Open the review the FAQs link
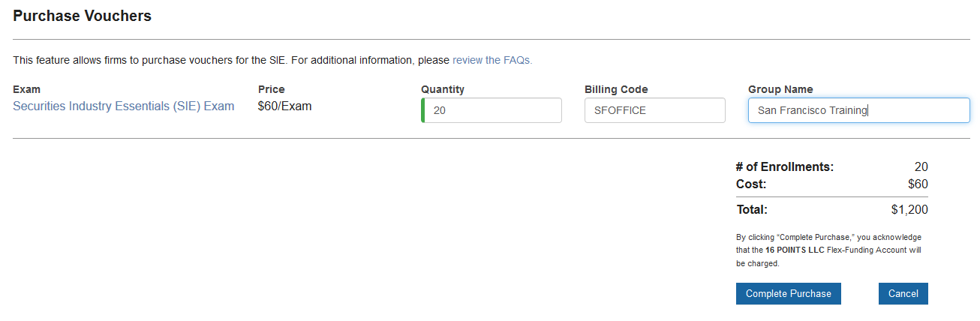This screenshot has width=980, height=321. pyautogui.click(x=492, y=60)
